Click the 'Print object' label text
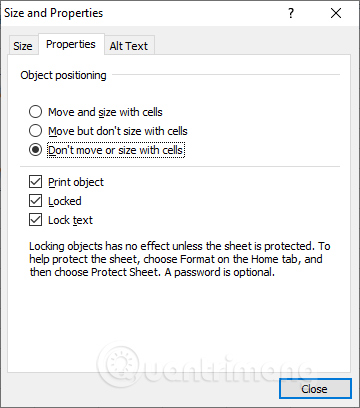The image size is (360, 408). (x=76, y=182)
